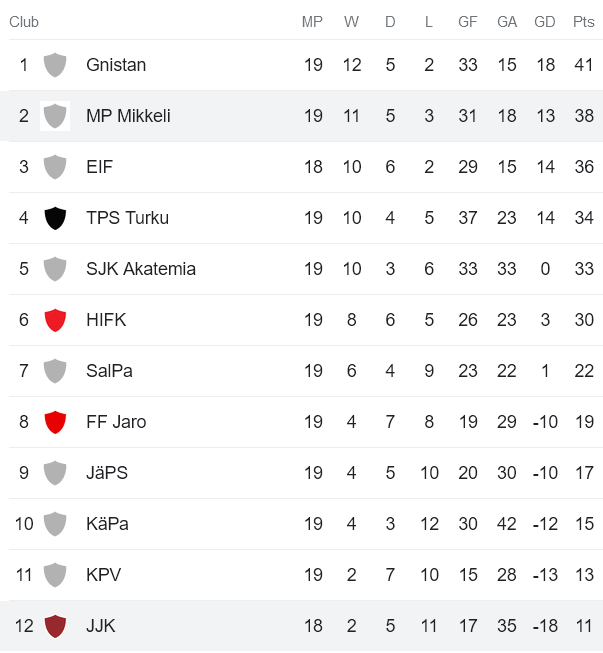Click the Club column header
The height and width of the screenshot is (653, 603).
[24, 22]
